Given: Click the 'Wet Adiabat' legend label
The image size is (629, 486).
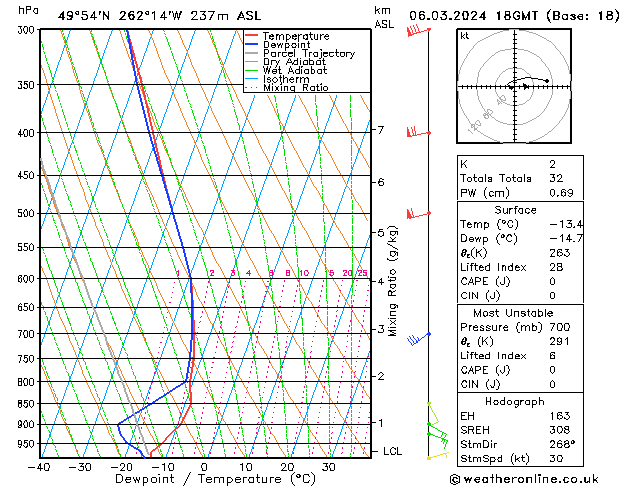Looking at the screenshot, I should pyautogui.click(x=295, y=71).
